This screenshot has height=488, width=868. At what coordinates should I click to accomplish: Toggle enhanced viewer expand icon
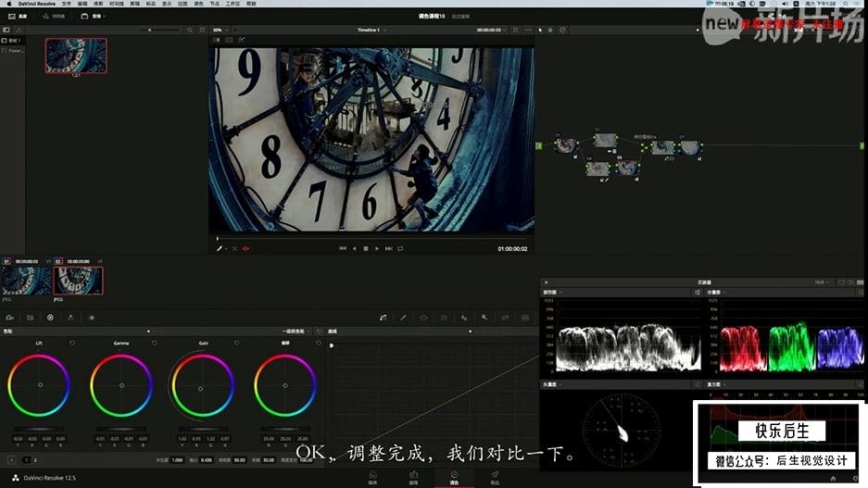515,30
